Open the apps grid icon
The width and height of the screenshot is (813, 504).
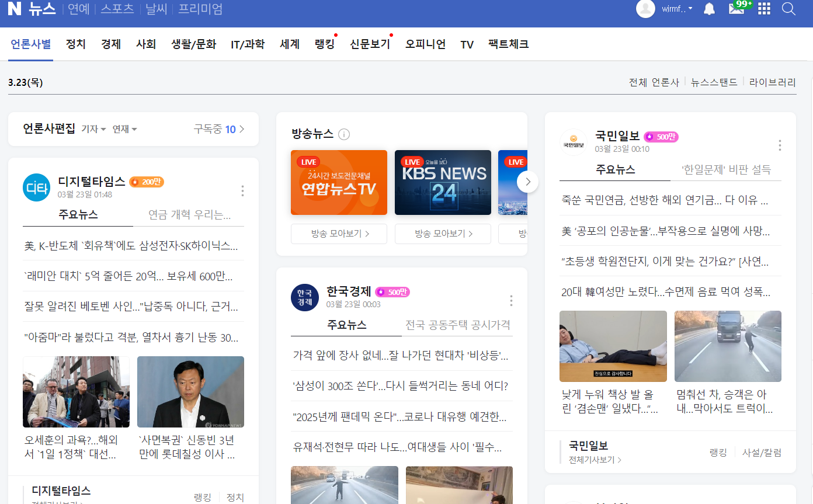tap(764, 9)
